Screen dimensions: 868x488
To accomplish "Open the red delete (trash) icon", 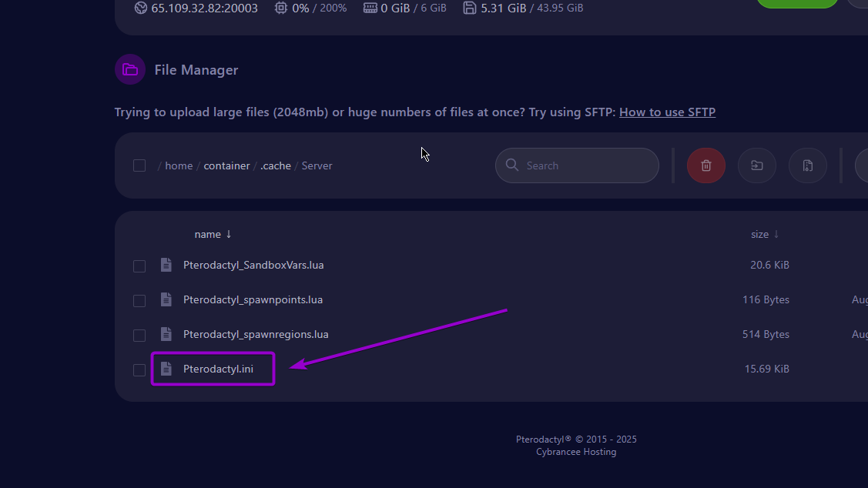I will click(x=705, y=165).
